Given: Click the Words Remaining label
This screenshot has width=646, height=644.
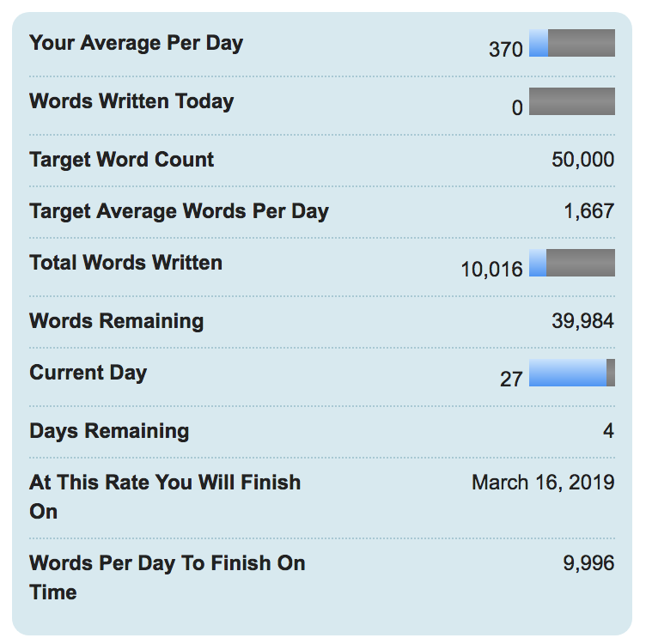Looking at the screenshot, I should pos(117,321).
